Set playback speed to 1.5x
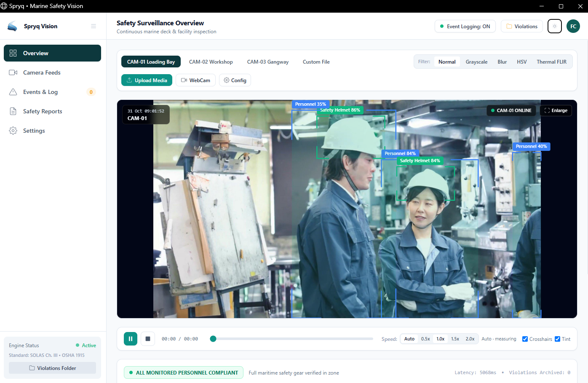The image size is (588, 383). tap(455, 339)
